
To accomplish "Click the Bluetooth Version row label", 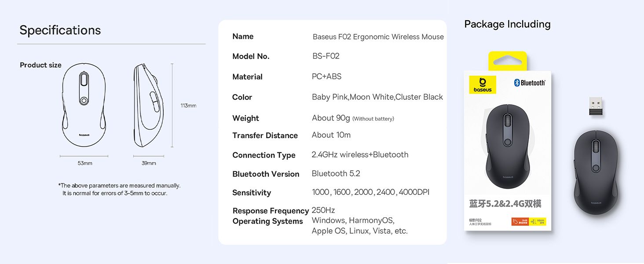I will (266, 174).
